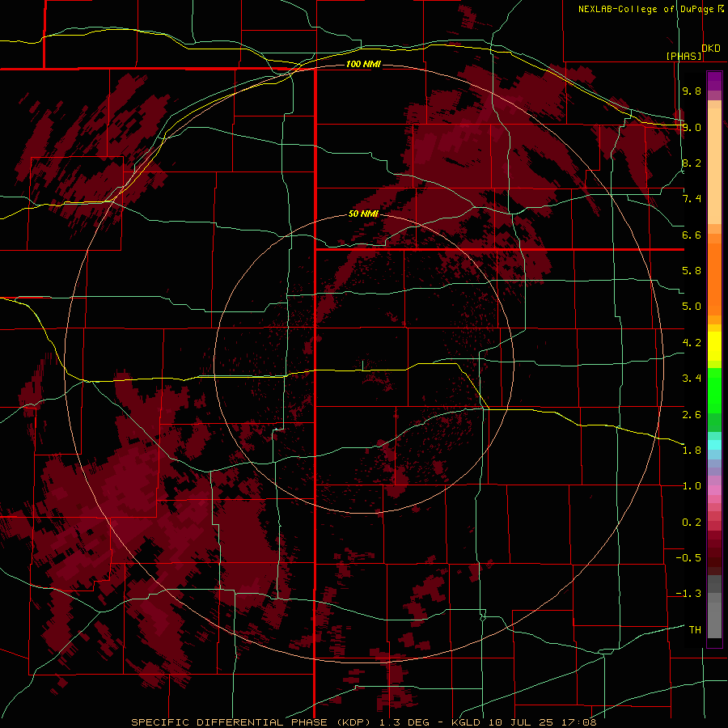Click the 1.0 legend value

pos(692,486)
